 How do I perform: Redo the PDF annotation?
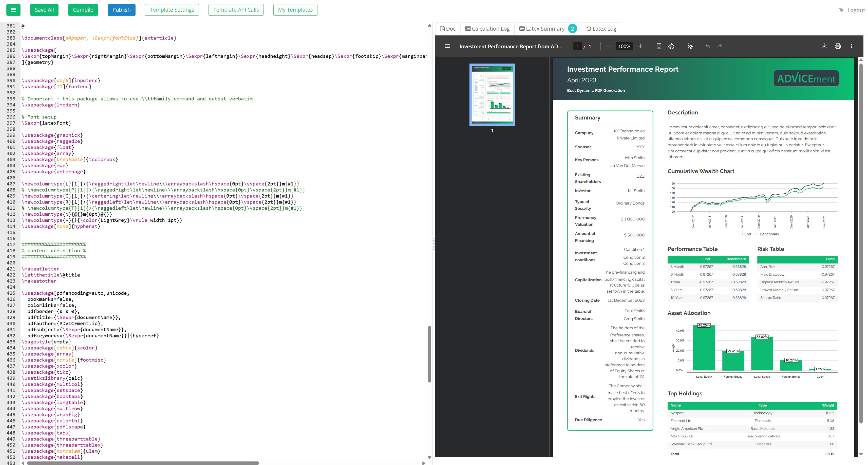720,46
